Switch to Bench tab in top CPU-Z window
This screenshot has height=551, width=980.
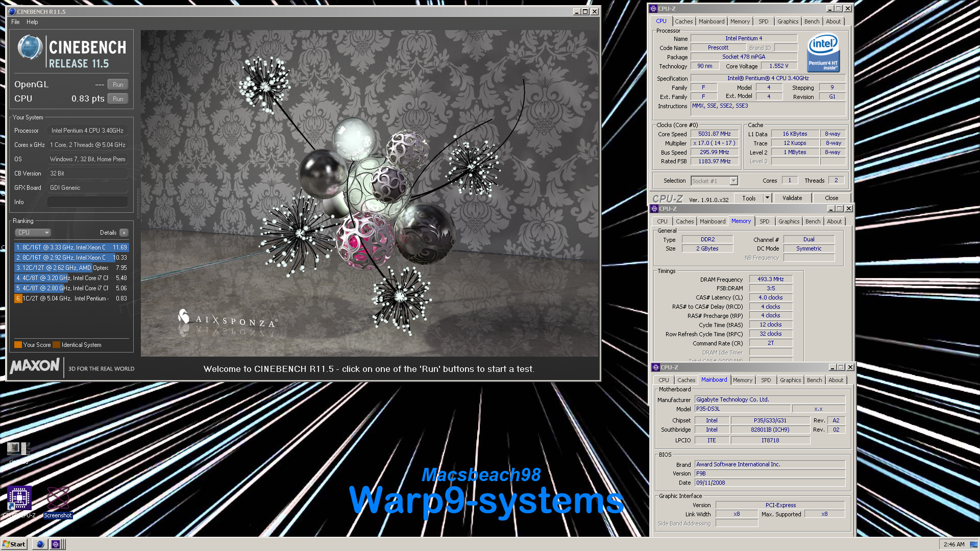point(812,21)
